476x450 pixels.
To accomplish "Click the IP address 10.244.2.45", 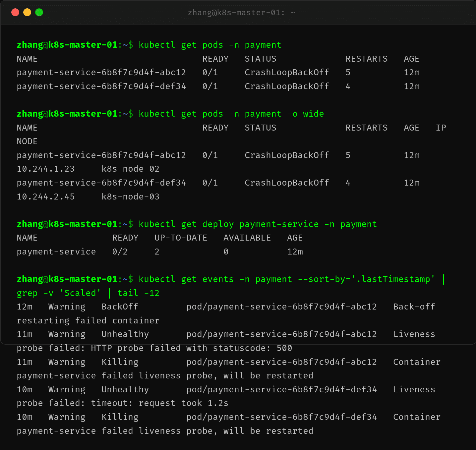I will point(46,197).
